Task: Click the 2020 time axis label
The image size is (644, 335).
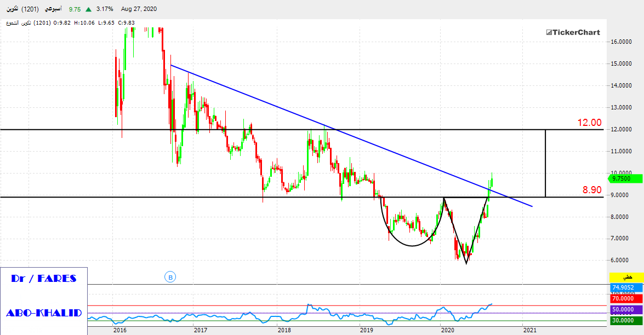Action: tap(447, 330)
